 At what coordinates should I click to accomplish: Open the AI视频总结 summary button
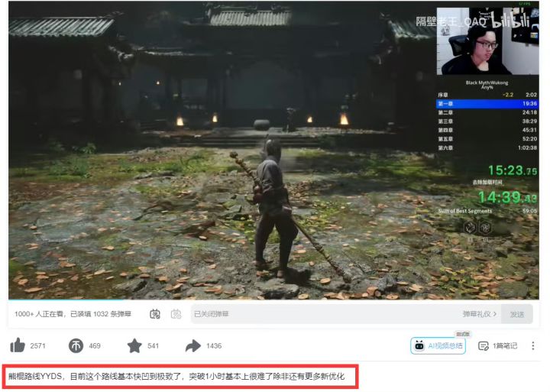[438, 345]
